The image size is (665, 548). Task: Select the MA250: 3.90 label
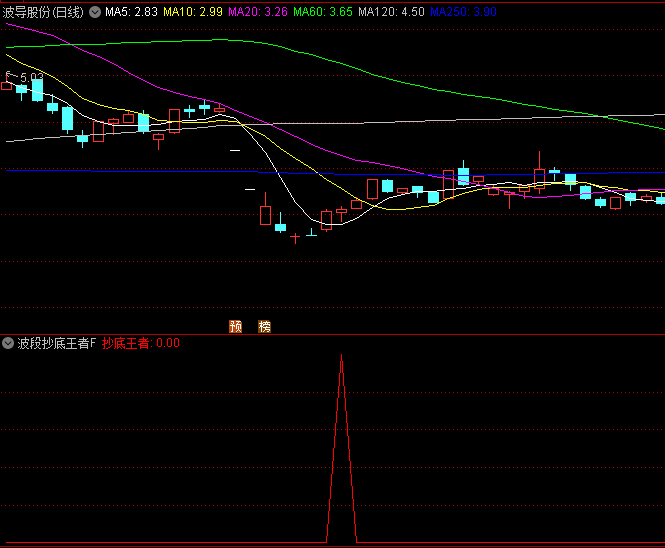(463, 12)
